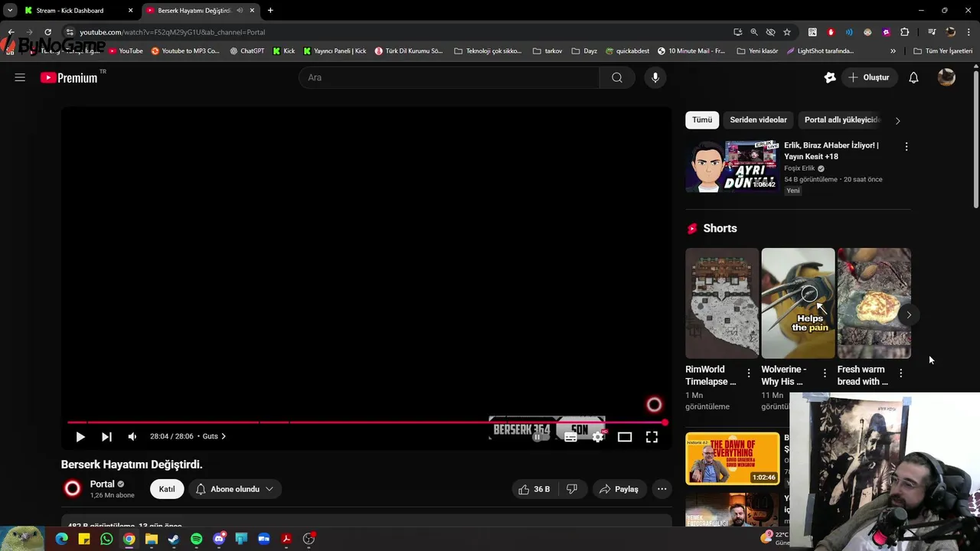The height and width of the screenshot is (551, 980).
Task: Open Tüm Yer İşaretleri folder
Action: (x=943, y=51)
